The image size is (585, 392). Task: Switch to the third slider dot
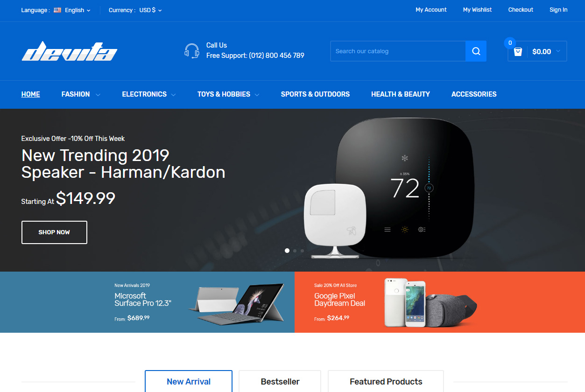coord(302,251)
